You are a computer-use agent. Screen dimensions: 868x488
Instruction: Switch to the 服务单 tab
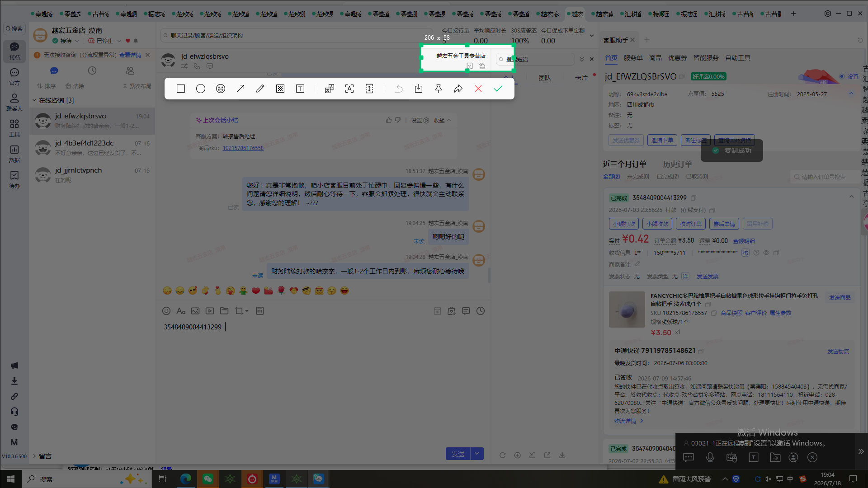633,58
